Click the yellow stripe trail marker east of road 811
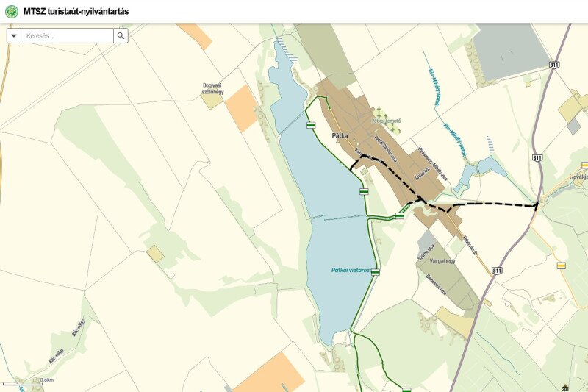The height and width of the screenshot is (392, 588). click(561, 266)
